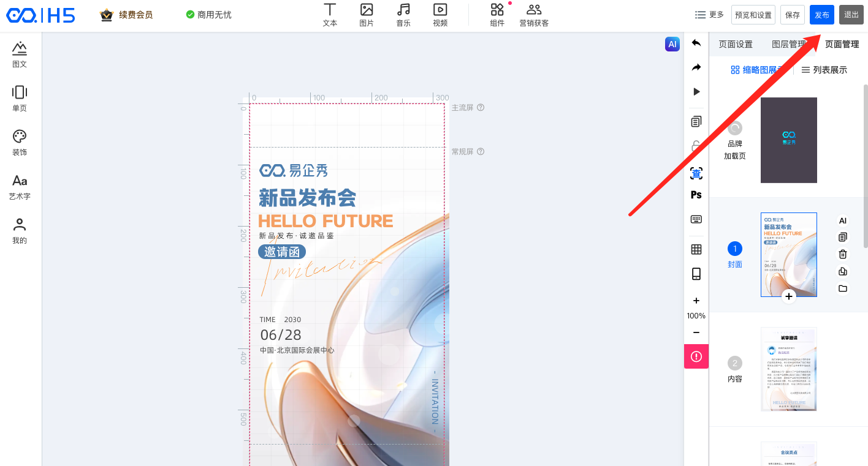Click the 预览和设置 button
This screenshot has height=466, width=868.
[753, 15]
